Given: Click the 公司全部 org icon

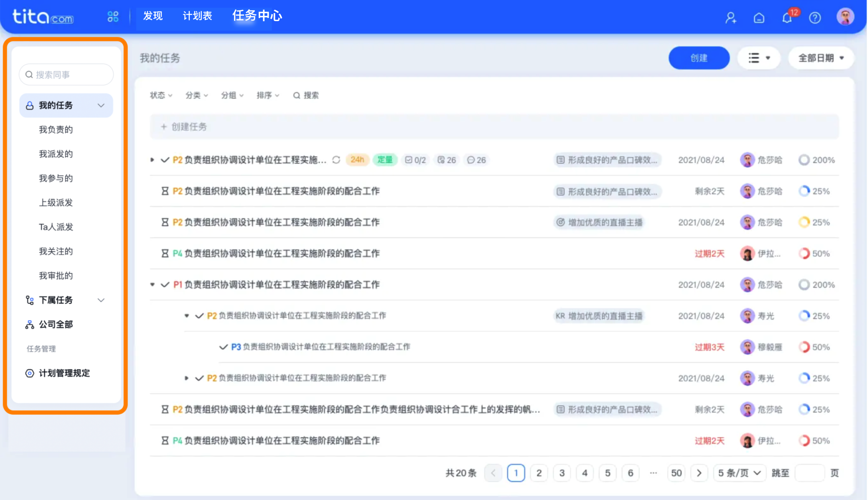Looking at the screenshot, I should (x=30, y=325).
